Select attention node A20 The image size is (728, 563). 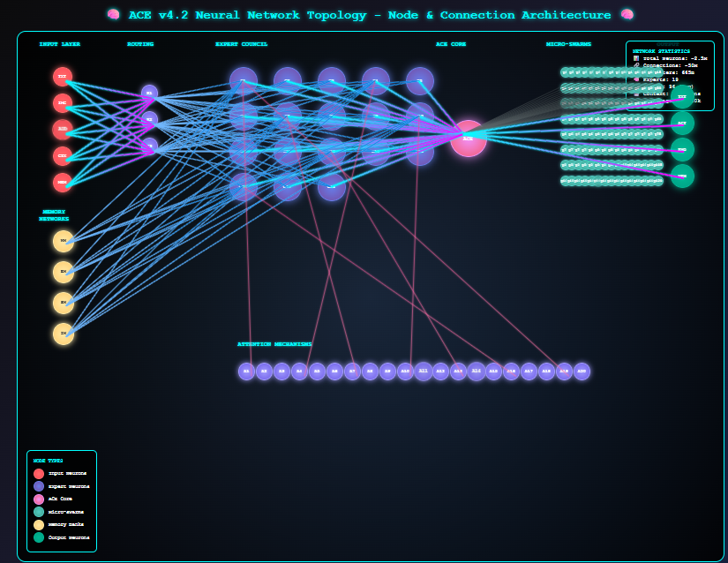pos(582,372)
